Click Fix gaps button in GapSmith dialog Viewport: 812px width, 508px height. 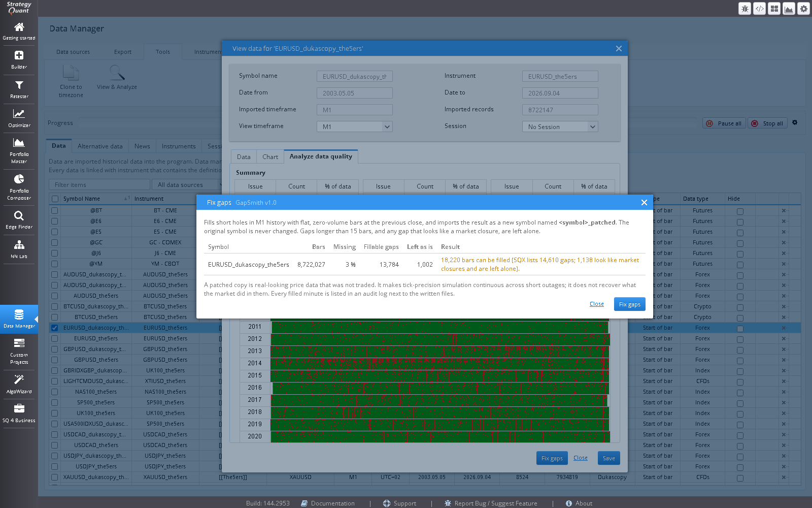click(x=630, y=304)
